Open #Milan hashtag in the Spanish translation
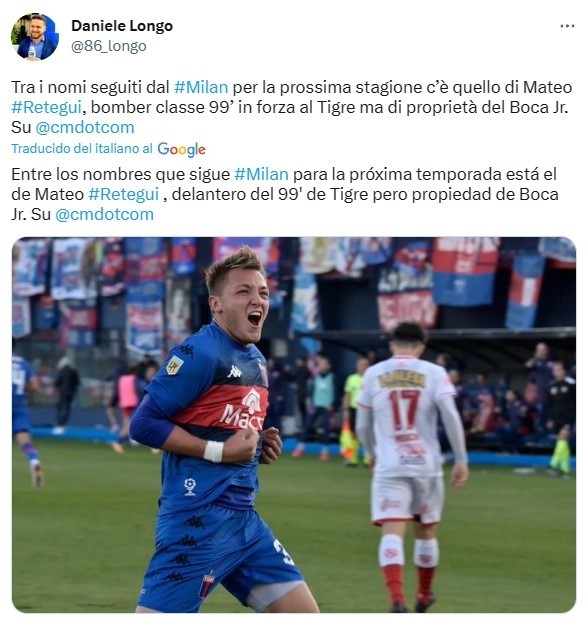This screenshot has width=586, height=628. click(x=261, y=174)
